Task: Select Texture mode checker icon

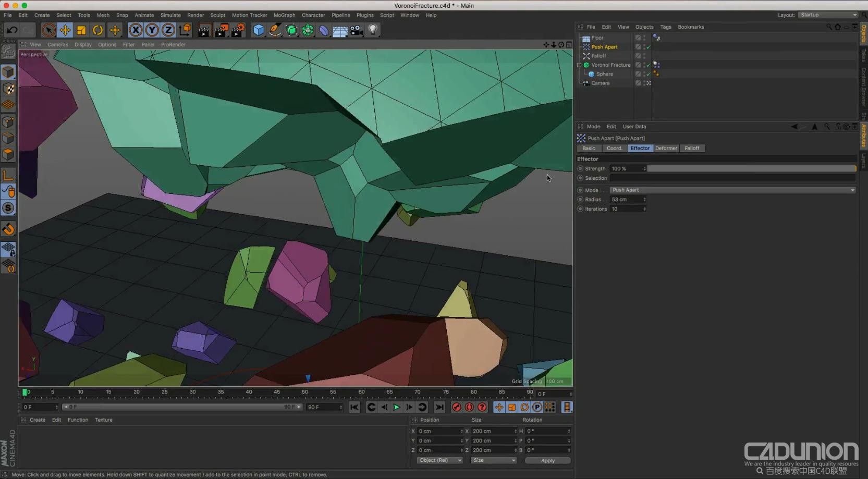Action: tap(8, 89)
